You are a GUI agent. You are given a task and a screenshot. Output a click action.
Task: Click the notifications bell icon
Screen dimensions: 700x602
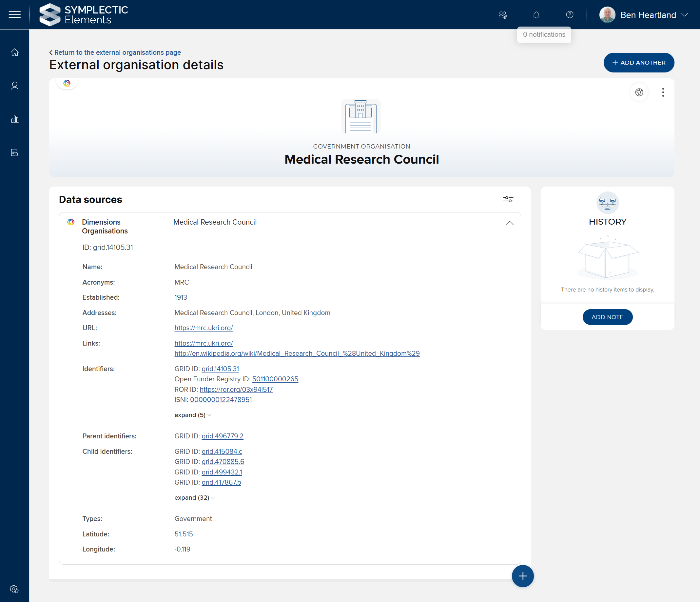coord(536,15)
